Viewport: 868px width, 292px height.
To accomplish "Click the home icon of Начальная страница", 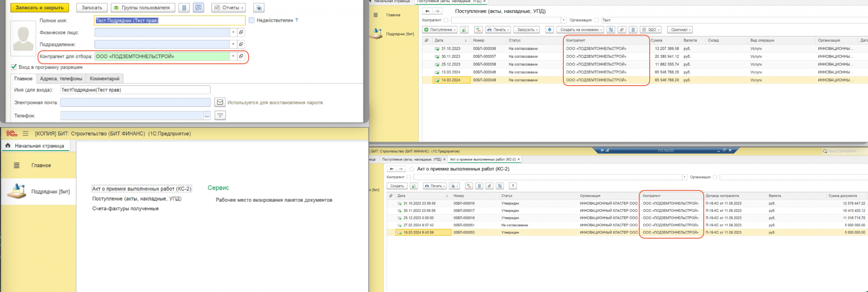I will (8, 145).
